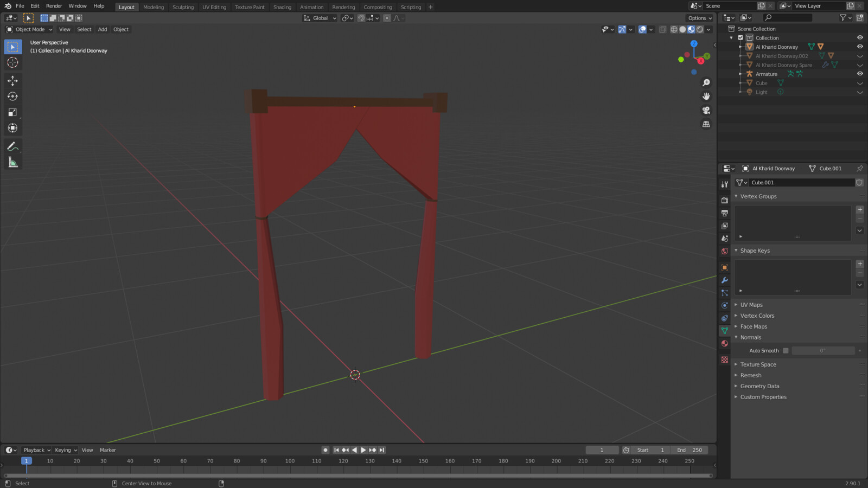Open the File menu

20,6
